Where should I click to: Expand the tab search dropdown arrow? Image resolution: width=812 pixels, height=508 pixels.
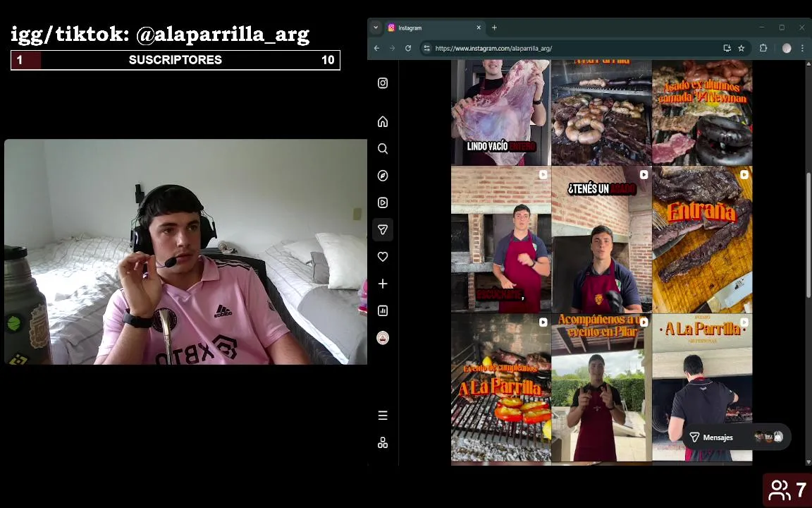click(376, 28)
